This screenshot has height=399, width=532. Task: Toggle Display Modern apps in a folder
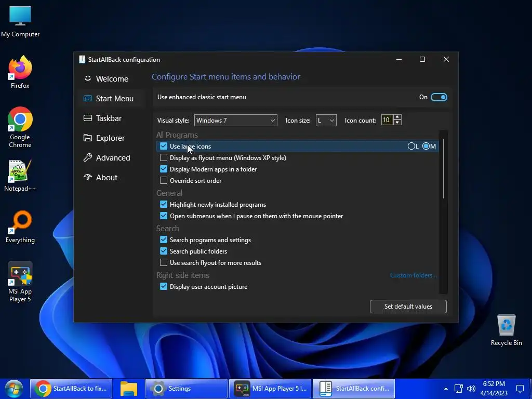[164, 169]
